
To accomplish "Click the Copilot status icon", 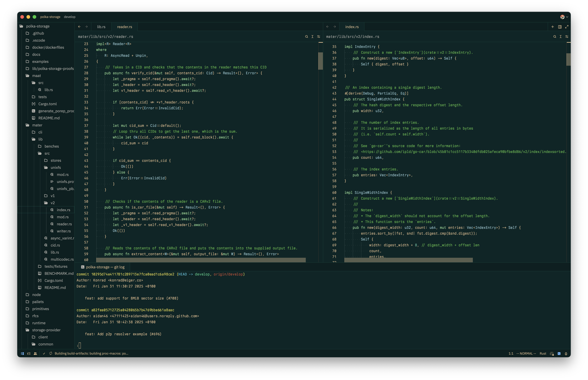I will [552, 353].
